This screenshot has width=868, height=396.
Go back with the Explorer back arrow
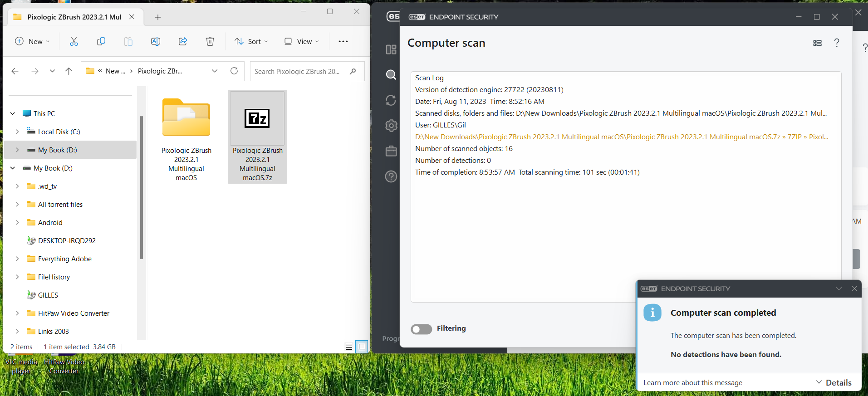pyautogui.click(x=15, y=71)
